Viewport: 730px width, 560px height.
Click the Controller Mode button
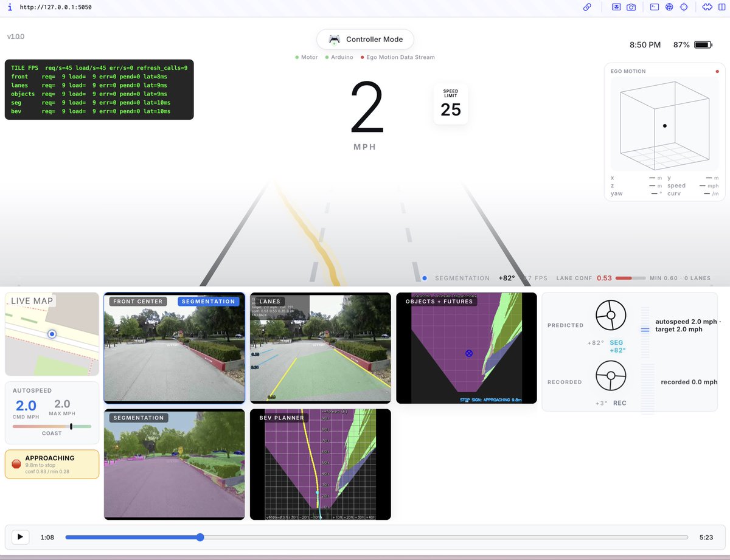pos(365,40)
